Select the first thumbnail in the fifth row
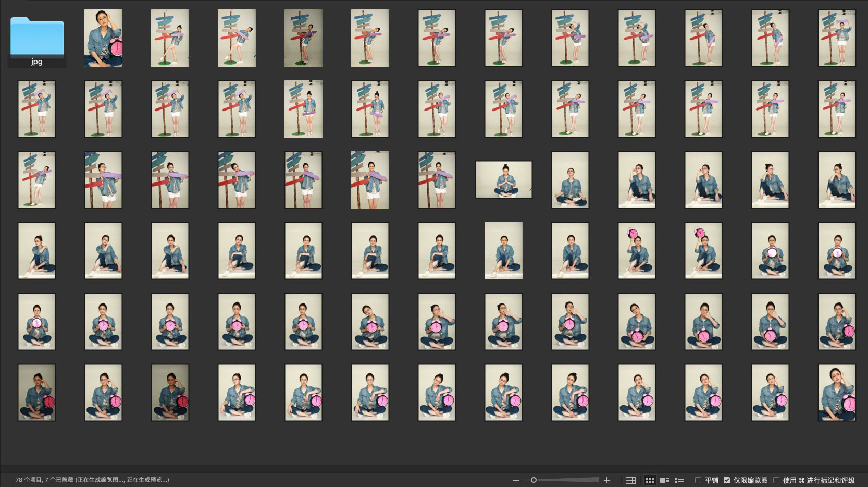This screenshot has width=868, height=487. coord(36,322)
